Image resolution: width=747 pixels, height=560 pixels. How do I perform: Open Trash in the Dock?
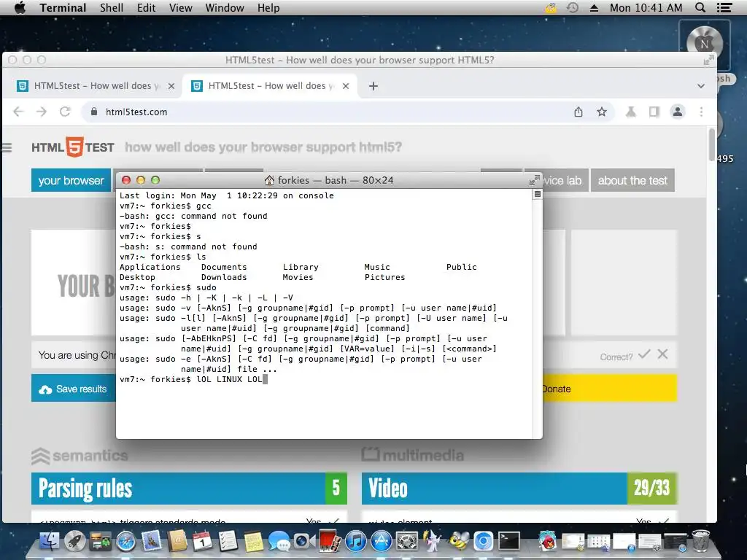pos(700,541)
